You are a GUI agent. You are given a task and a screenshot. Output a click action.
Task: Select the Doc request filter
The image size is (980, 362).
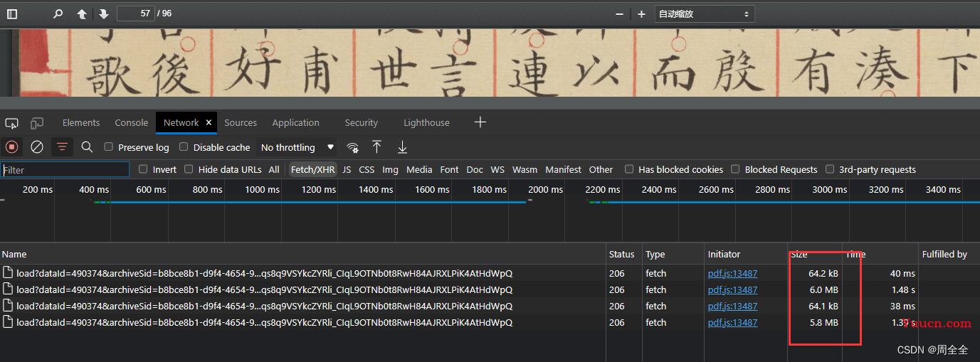click(x=475, y=169)
